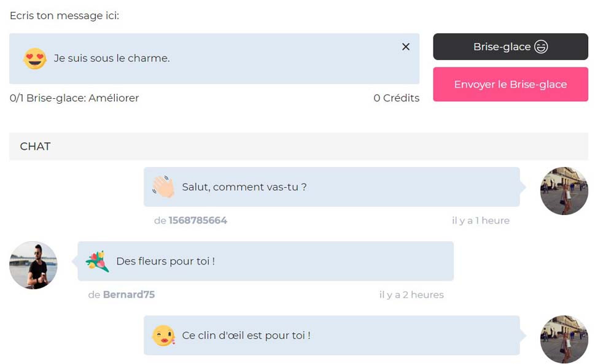The width and height of the screenshot is (614, 364).
Task: Click the waving hand emoji
Action: 163,187
